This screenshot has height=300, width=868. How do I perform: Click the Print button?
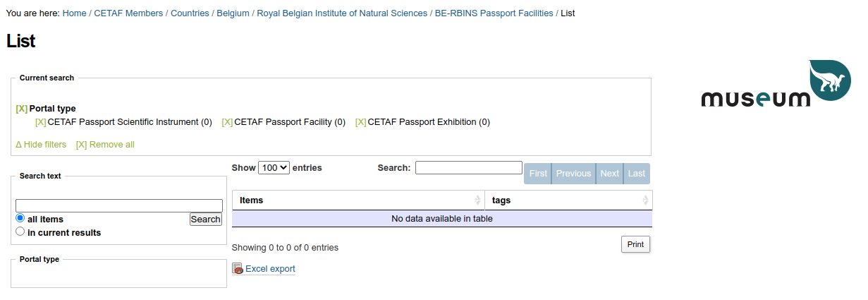pos(635,244)
